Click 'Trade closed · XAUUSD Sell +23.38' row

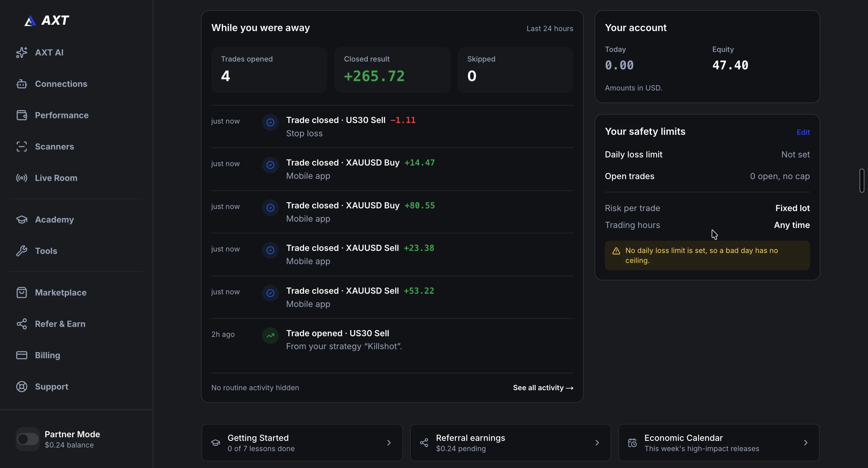tap(392, 255)
